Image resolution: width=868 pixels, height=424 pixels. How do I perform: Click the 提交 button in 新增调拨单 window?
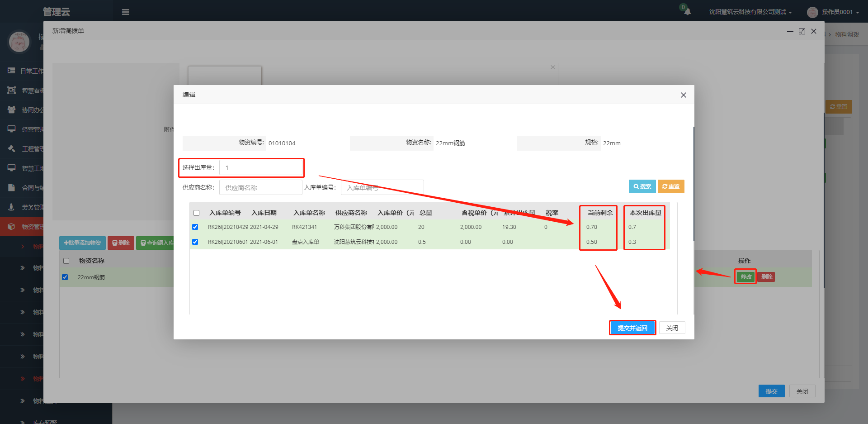tap(771, 391)
